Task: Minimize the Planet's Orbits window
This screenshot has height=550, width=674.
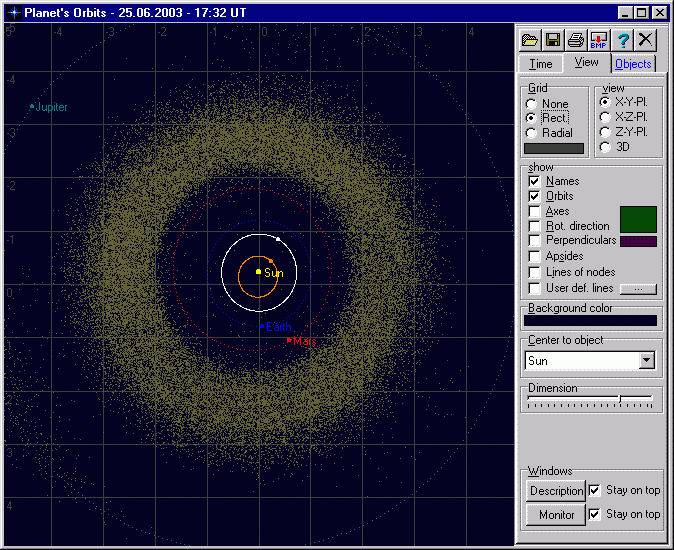Action: pos(625,13)
